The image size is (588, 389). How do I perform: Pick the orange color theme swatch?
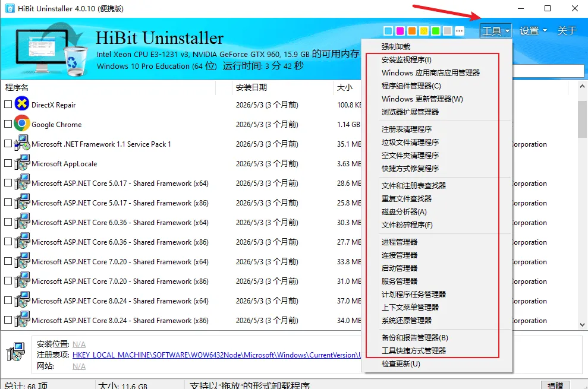(x=412, y=31)
